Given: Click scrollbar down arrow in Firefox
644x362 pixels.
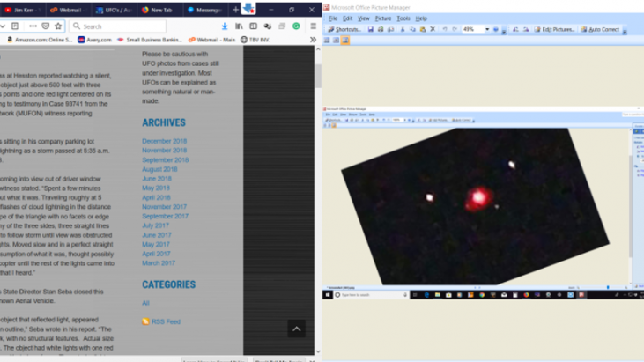Looking at the screenshot, I should [318, 351].
